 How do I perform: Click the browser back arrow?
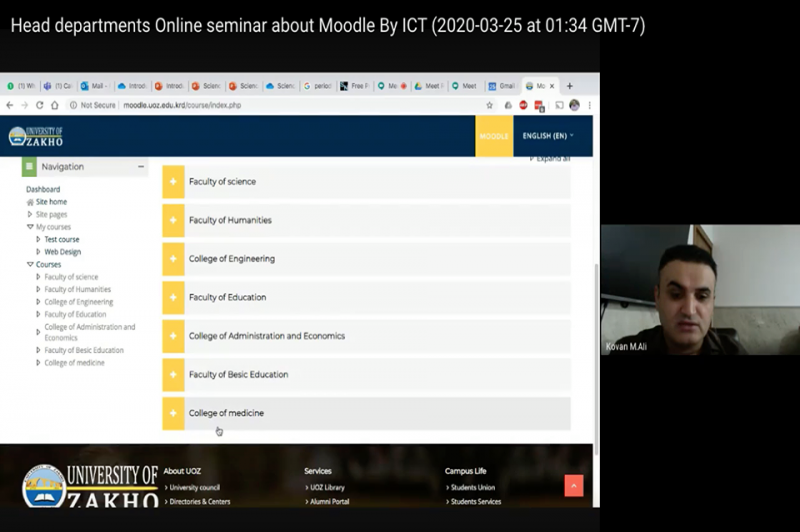[x=11, y=105]
